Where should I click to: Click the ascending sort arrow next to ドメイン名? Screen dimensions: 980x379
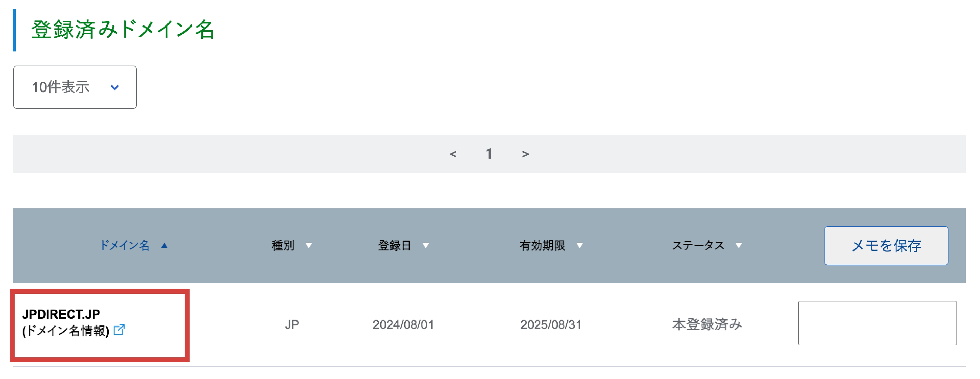[164, 246]
